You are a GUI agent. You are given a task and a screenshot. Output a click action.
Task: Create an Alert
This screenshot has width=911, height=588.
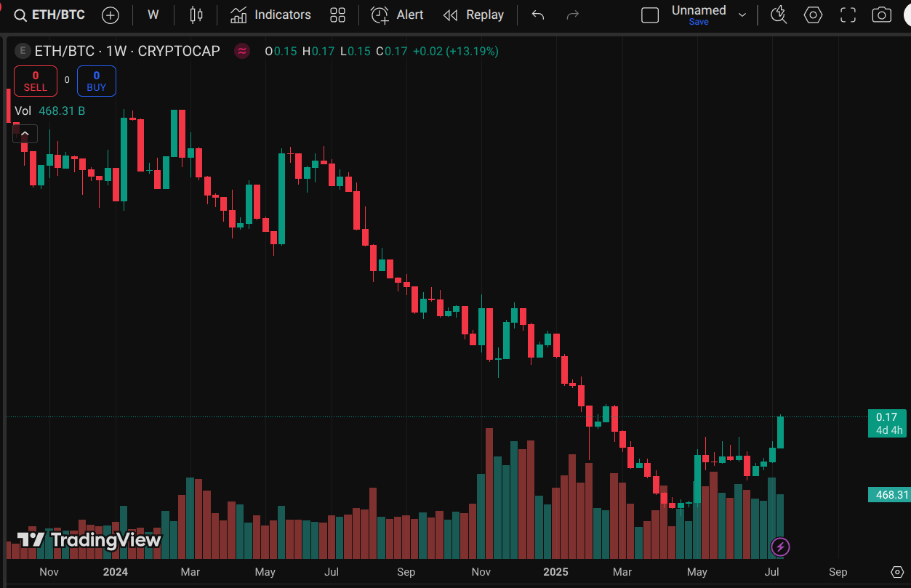(397, 15)
